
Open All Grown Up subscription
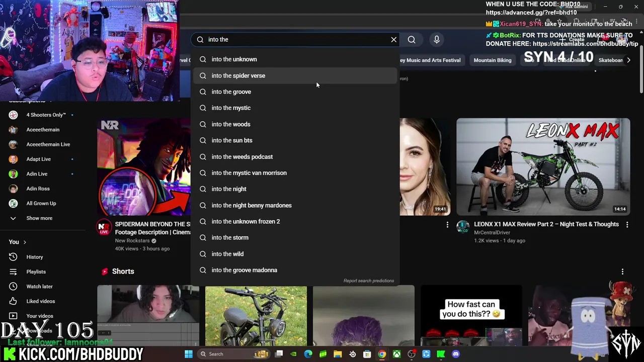pyautogui.click(x=42, y=204)
